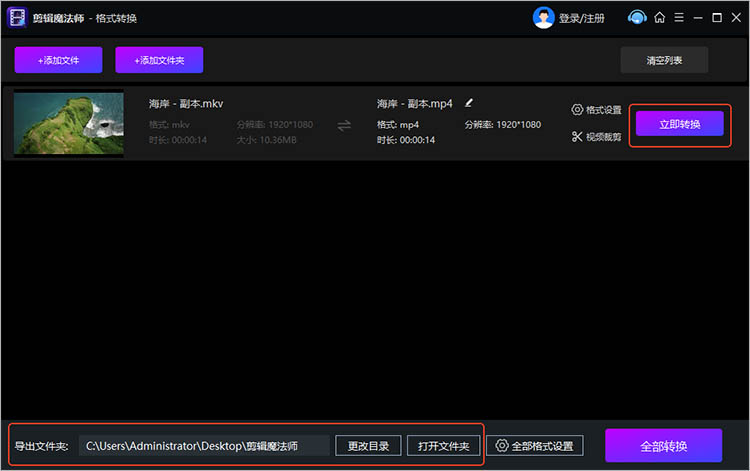Click the output 时长: 00:00:14 text
This screenshot has height=471, width=750.
(x=406, y=140)
